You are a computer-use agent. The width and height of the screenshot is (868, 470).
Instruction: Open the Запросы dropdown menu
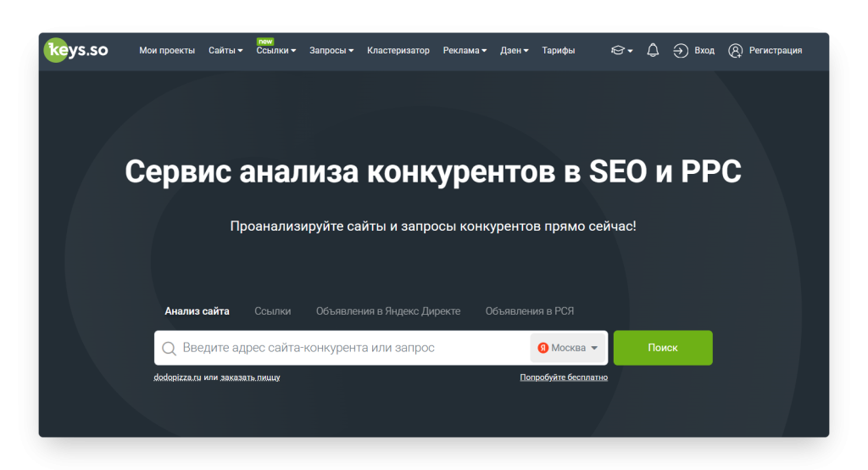(x=331, y=51)
